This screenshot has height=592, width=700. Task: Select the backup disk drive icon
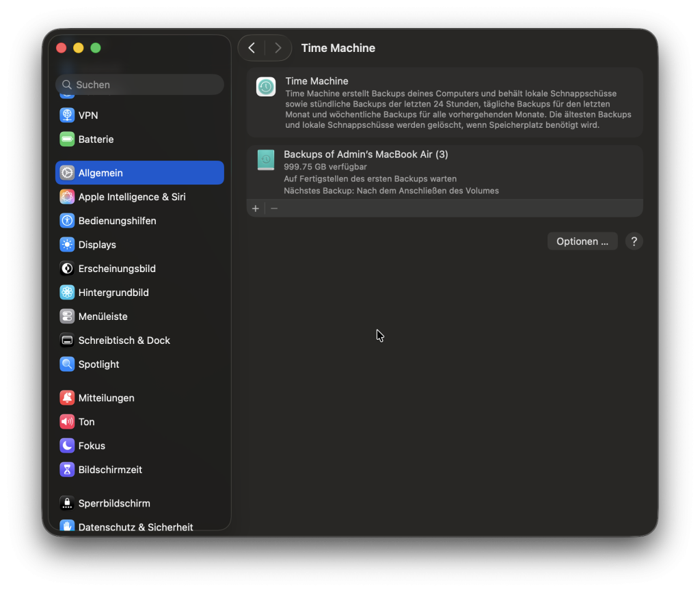click(266, 160)
